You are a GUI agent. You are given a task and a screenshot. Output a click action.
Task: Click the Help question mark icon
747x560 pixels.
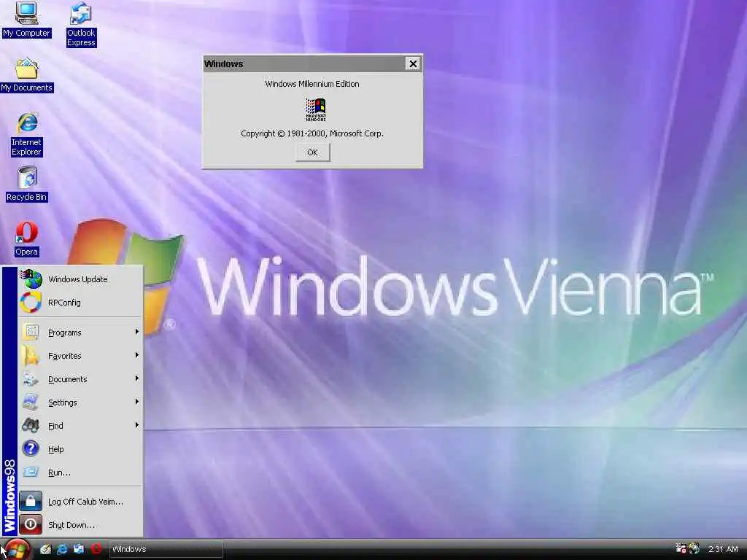31,448
